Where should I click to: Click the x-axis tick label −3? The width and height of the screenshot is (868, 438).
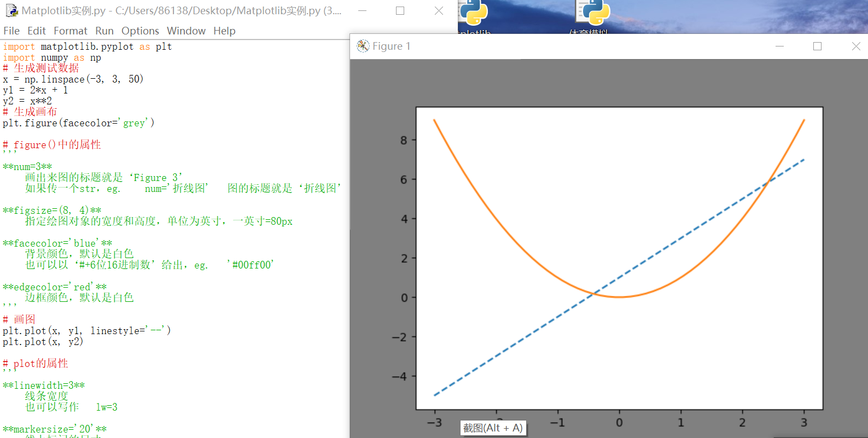[x=434, y=423]
